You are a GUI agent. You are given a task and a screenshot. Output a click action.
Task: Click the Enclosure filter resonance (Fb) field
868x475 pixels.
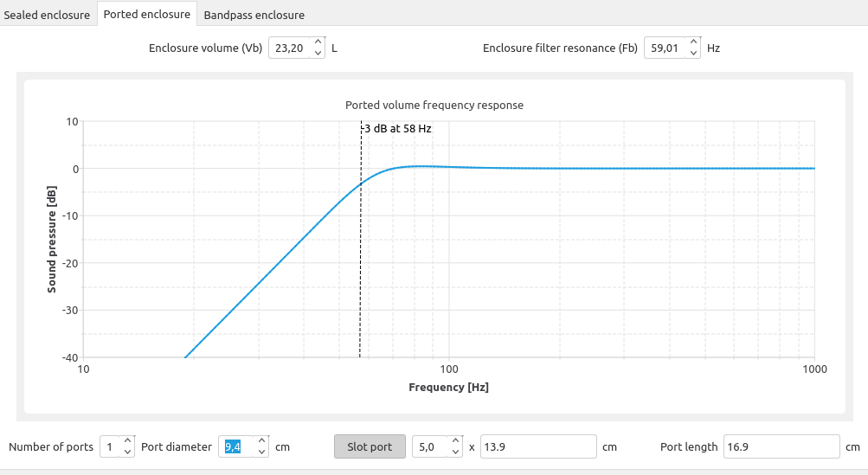pos(666,48)
